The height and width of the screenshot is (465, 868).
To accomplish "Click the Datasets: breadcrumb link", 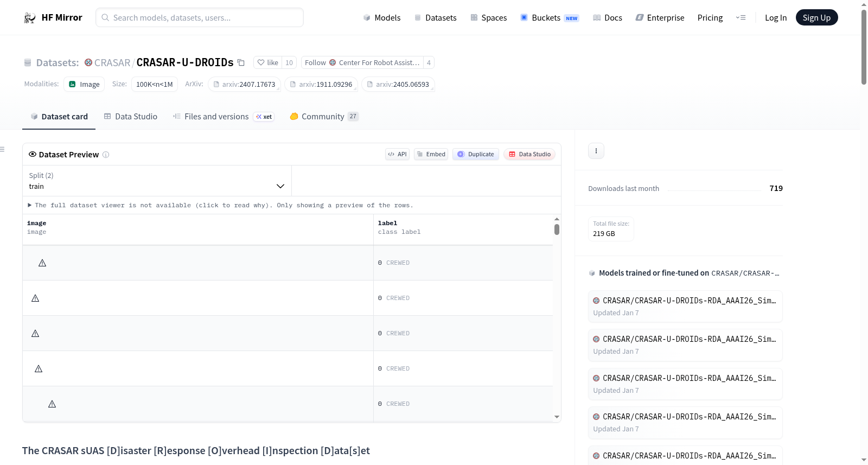I will 58,62.
